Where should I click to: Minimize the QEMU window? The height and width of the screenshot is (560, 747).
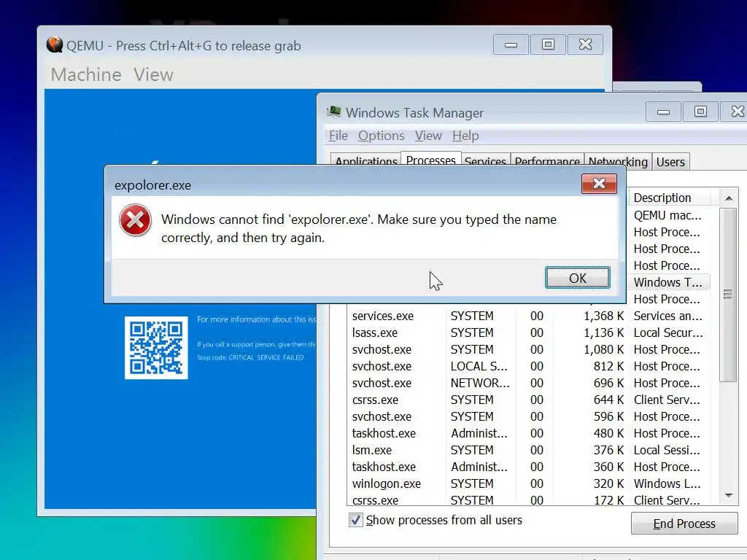[511, 44]
